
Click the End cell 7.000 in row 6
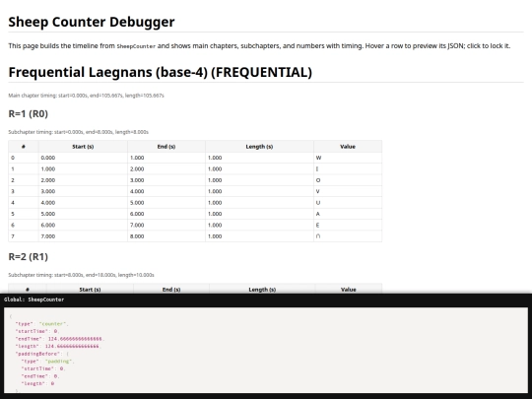coord(166,225)
